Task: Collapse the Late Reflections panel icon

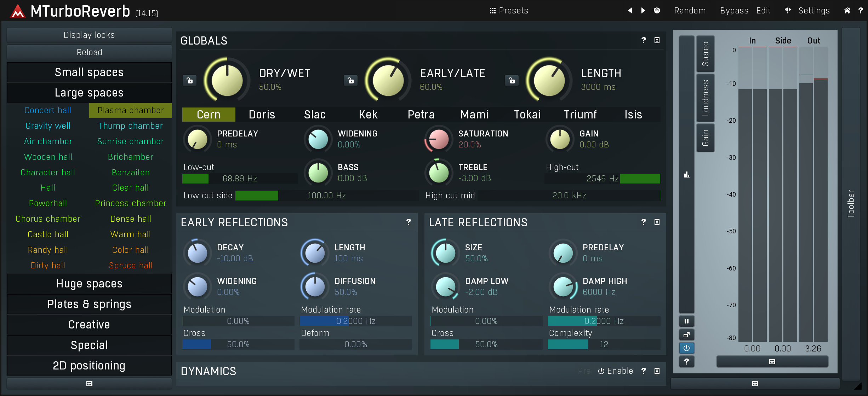Action: (x=657, y=222)
